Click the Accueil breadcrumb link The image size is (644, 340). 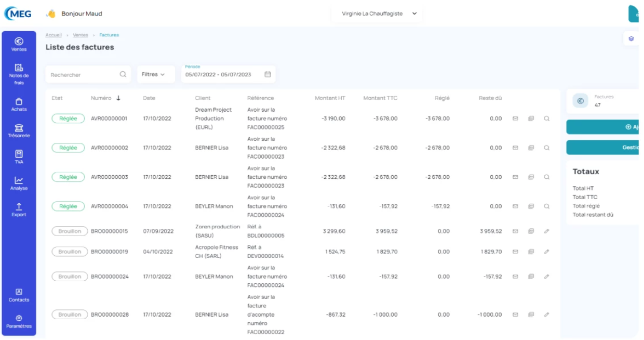[x=53, y=35]
